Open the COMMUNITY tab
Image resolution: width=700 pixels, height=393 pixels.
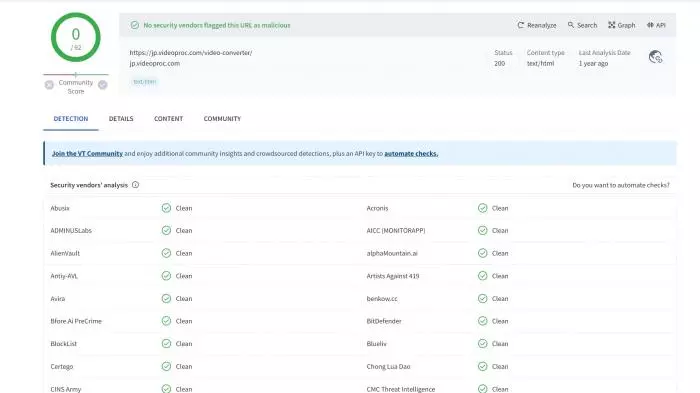(x=222, y=118)
